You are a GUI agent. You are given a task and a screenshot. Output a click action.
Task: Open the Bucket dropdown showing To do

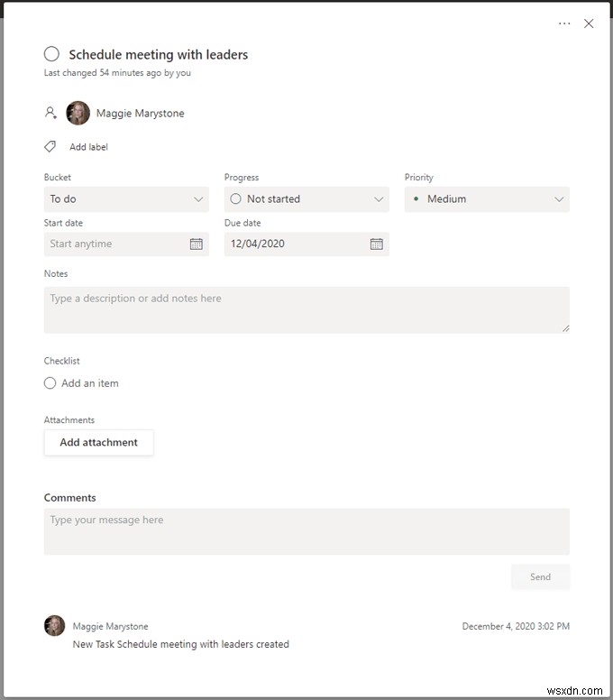[126, 199]
